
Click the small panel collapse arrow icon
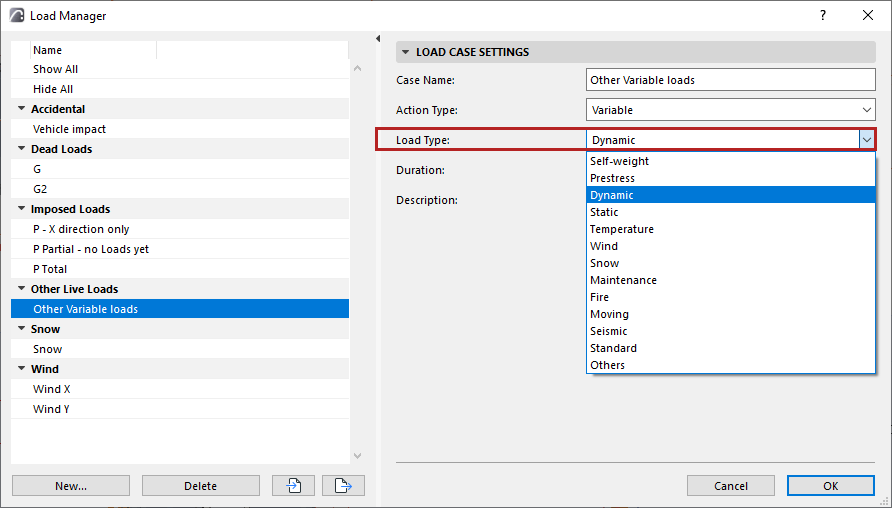378,39
